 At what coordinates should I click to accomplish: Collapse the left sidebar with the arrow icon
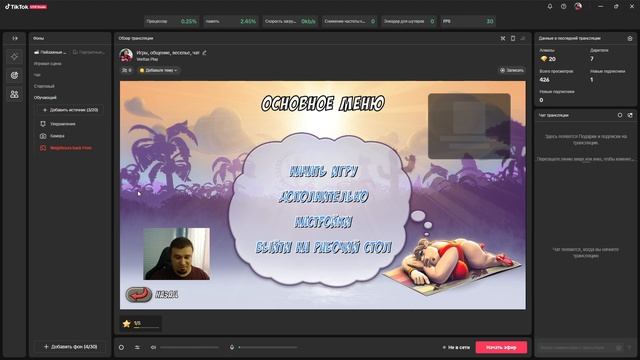(x=15, y=38)
